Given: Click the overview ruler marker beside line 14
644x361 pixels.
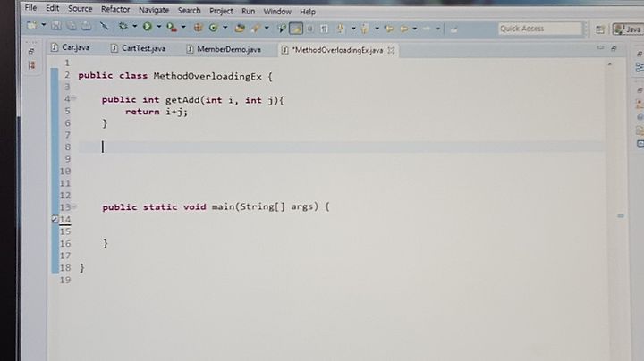Looking at the screenshot, I should coord(621,215).
